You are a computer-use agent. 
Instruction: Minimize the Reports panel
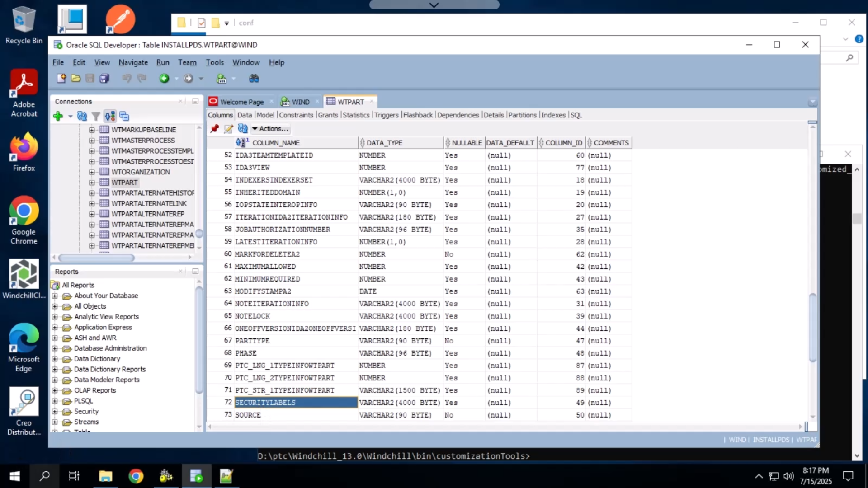[x=195, y=271]
